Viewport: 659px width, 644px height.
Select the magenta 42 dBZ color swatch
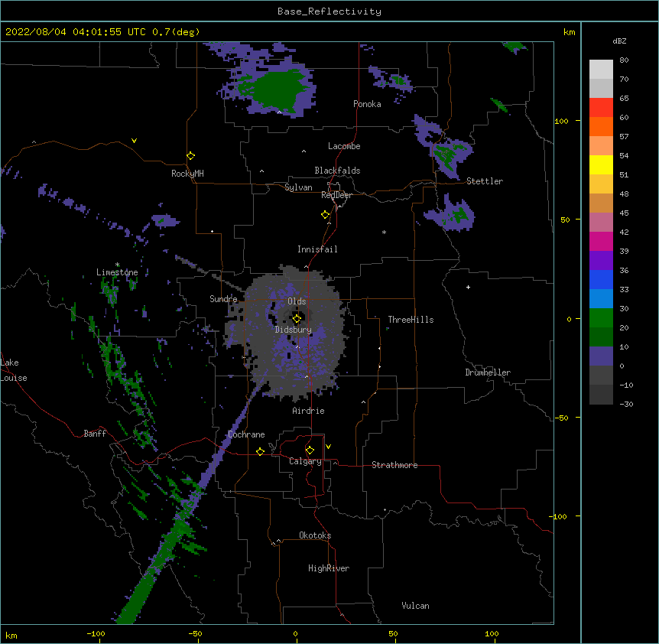601,241
